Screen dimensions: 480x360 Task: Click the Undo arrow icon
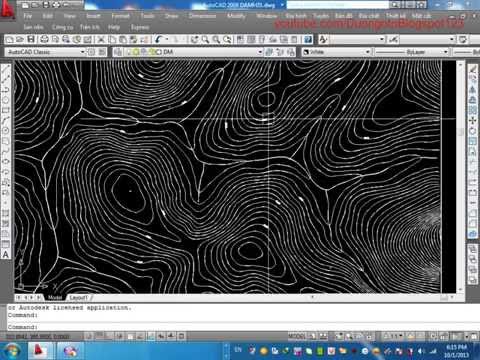159,40
